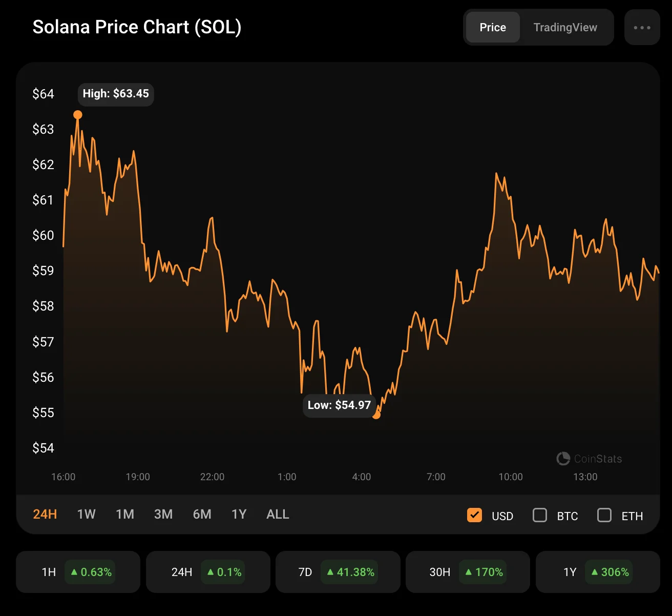
Task: Show the 3M time range
Action: tap(163, 515)
